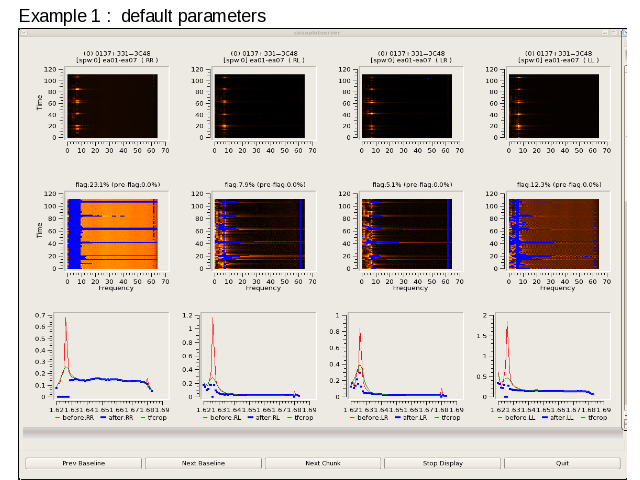Click the before:RL spectrum line plot
The height and width of the screenshot is (480, 640).
click(x=258, y=356)
